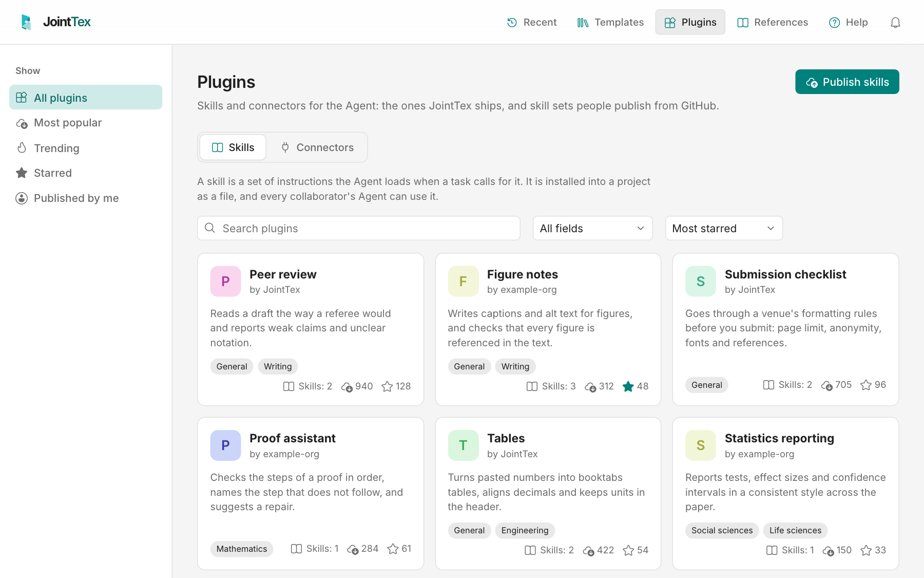Image resolution: width=924 pixels, height=578 pixels.
Task: Star the Statistics reporting plugin
Action: coord(866,550)
